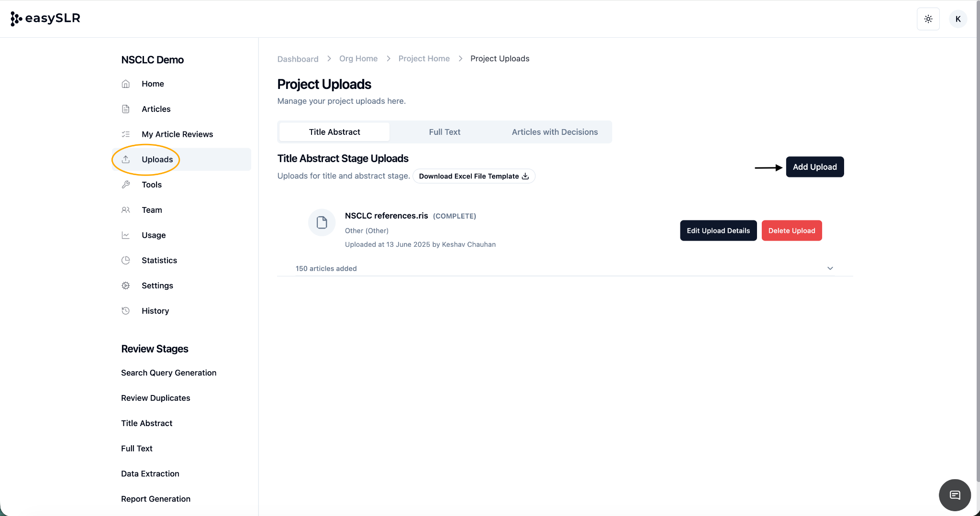Screen dimensions: 980x516
Task: Click the Add Upload button
Action: (x=814, y=167)
